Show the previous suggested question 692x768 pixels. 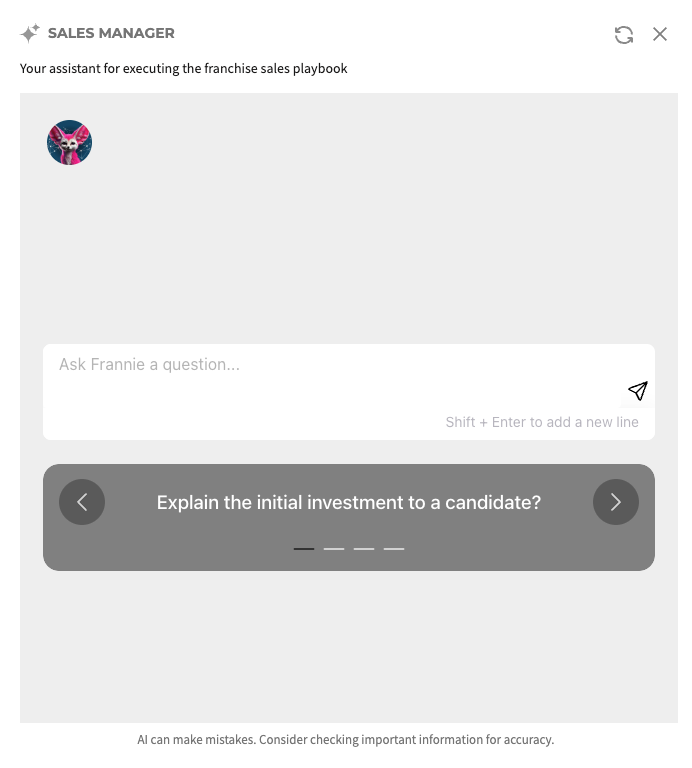point(82,502)
